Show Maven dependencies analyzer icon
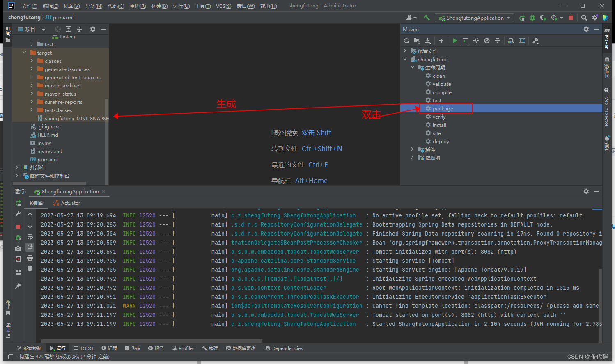 (511, 41)
